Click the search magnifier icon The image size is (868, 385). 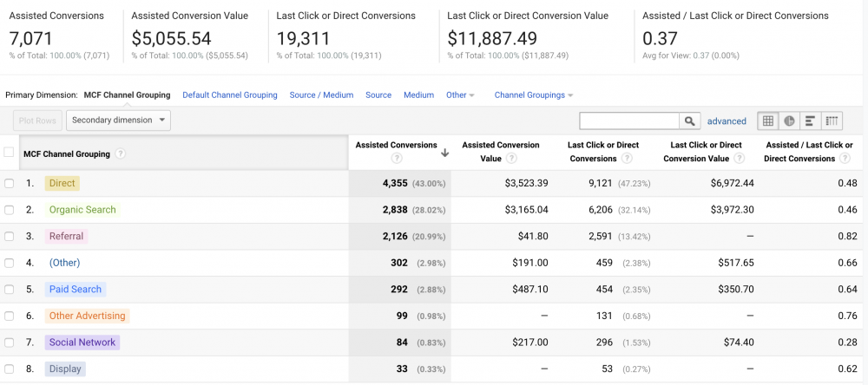[x=690, y=121]
